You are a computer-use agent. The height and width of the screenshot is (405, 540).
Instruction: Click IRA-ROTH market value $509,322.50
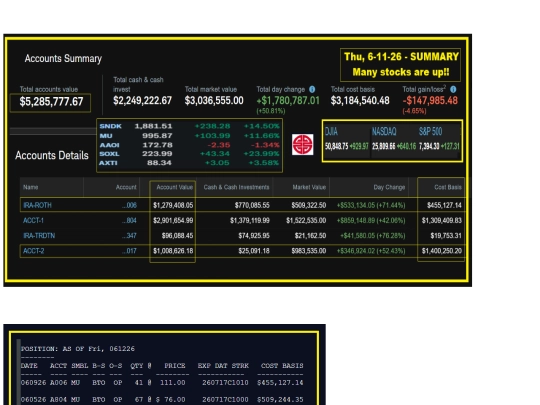(309, 205)
